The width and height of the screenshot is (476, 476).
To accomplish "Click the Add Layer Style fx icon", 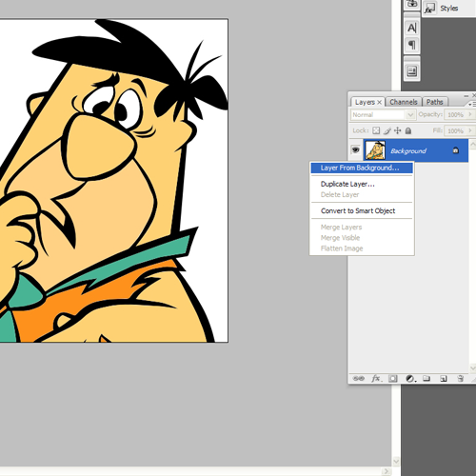I will pyautogui.click(x=376, y=378).
